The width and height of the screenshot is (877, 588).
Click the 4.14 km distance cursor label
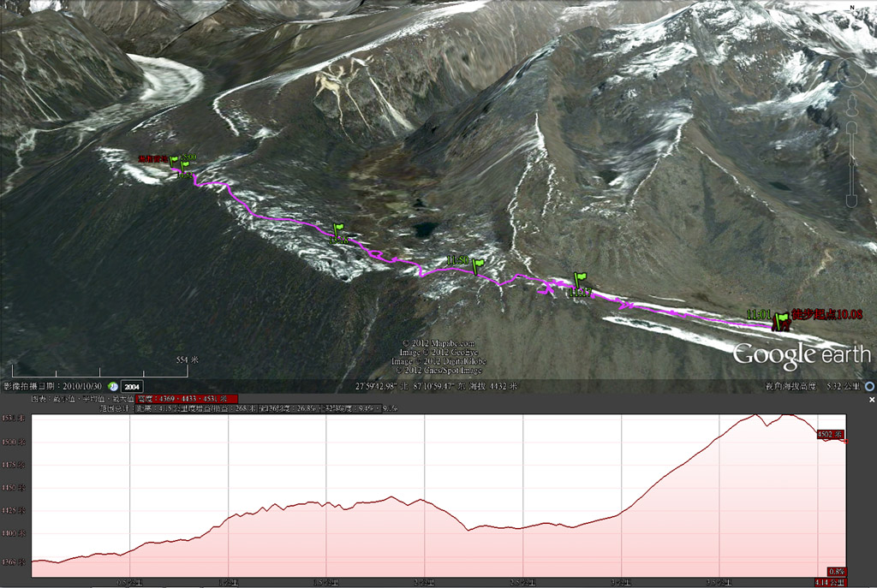point(829,582)
